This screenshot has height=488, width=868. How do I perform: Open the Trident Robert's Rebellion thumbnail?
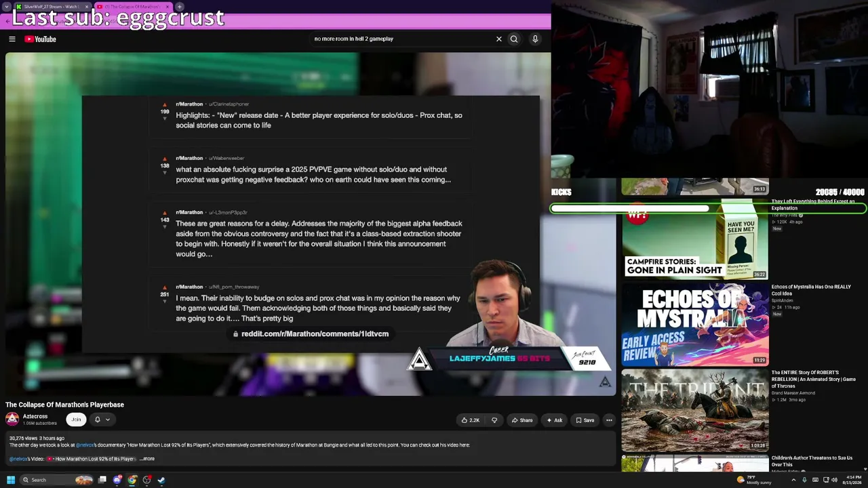click(695, 409)
